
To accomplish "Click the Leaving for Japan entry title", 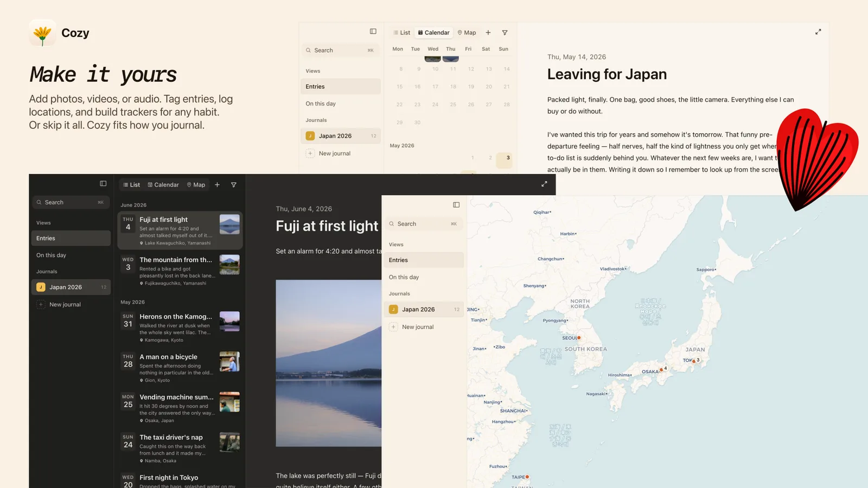I will pyautogui.click(x=607, y=74).
